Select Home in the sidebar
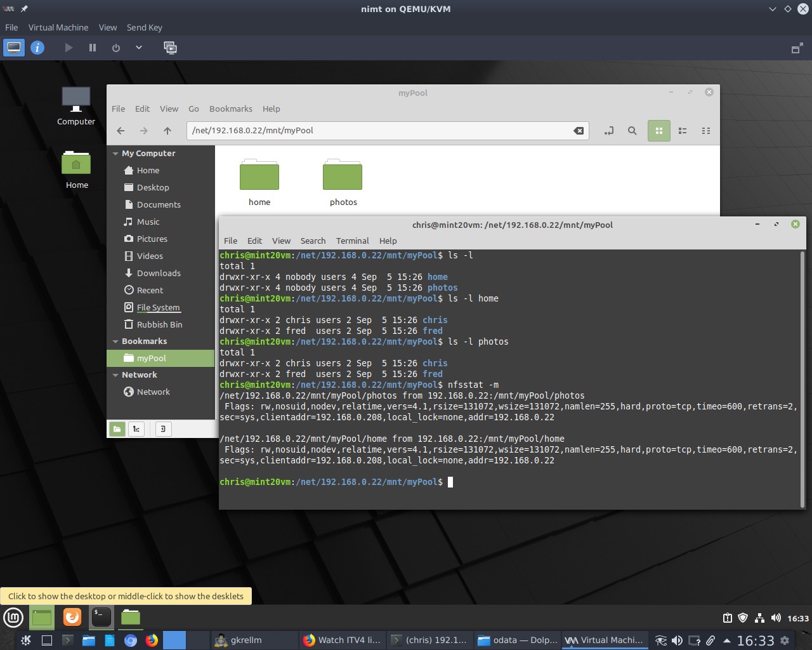Screen dimensions: 812x650 tap(161, 170)
